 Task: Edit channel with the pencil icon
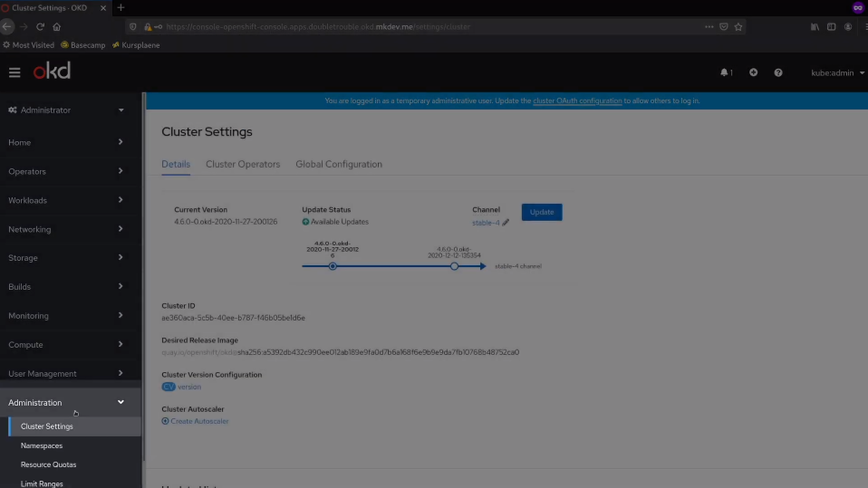(x=506, y=223)
